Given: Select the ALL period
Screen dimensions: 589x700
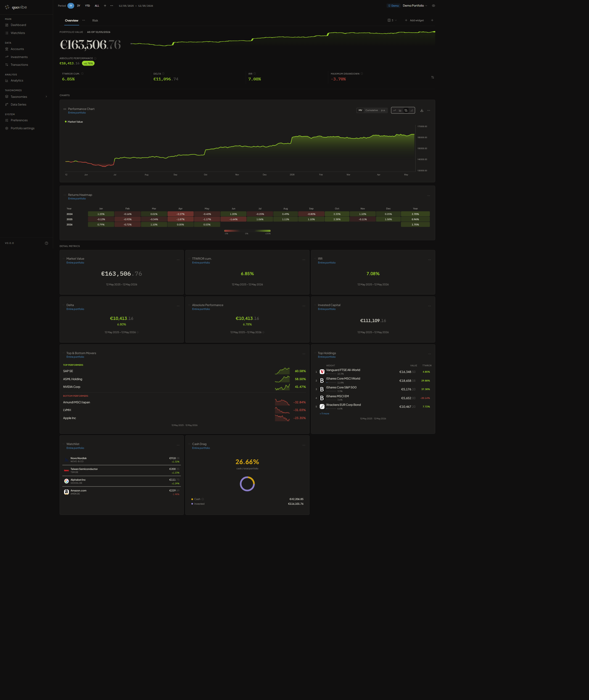Looking at the screenshot, I should click(97, 6).
